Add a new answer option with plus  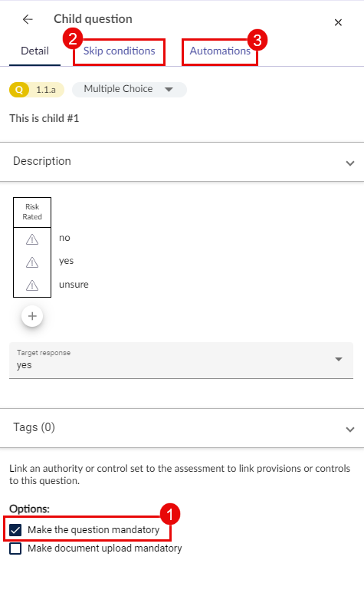tap(32, 316)
